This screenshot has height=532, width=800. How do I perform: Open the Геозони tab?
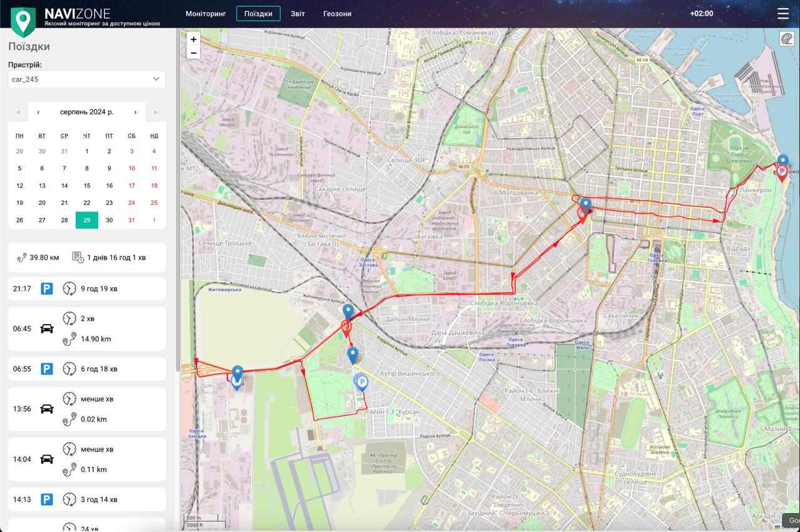pos(337,14)
